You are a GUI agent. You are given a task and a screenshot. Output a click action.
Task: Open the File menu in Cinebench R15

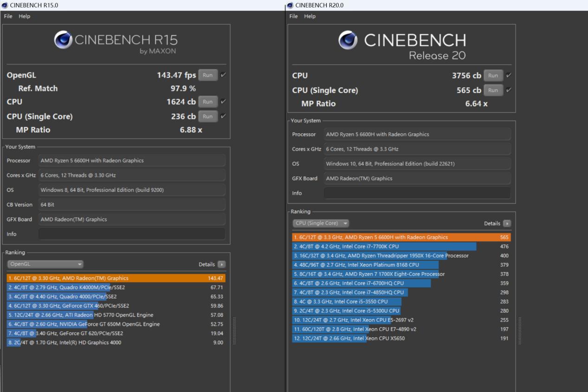click(x=8, y=16)
